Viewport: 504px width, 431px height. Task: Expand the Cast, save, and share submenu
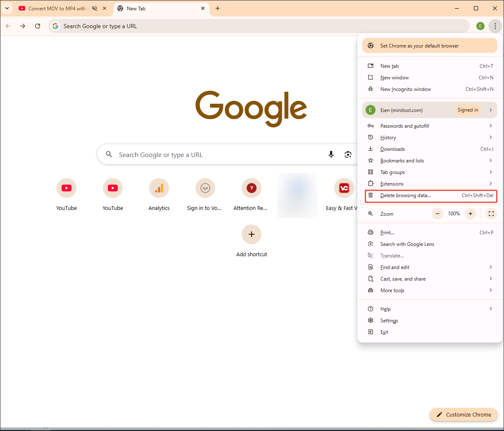point(490,279)
